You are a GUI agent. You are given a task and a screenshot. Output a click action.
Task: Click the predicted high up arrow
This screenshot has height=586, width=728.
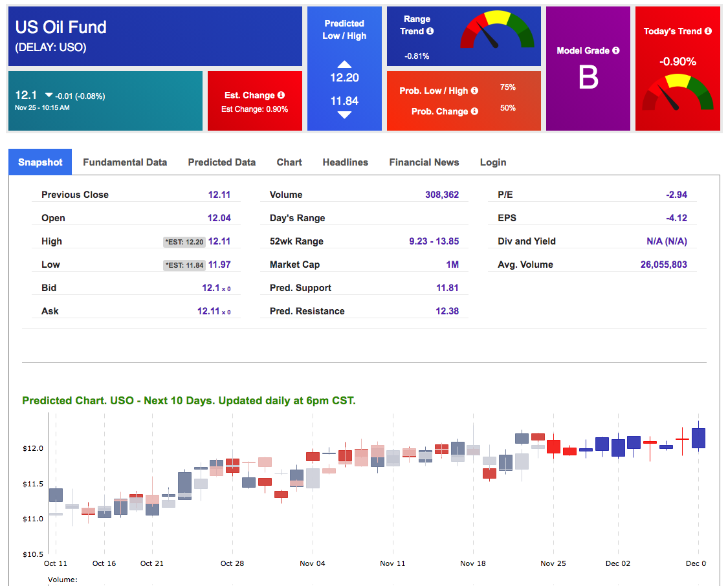click(x=344, y=64)
